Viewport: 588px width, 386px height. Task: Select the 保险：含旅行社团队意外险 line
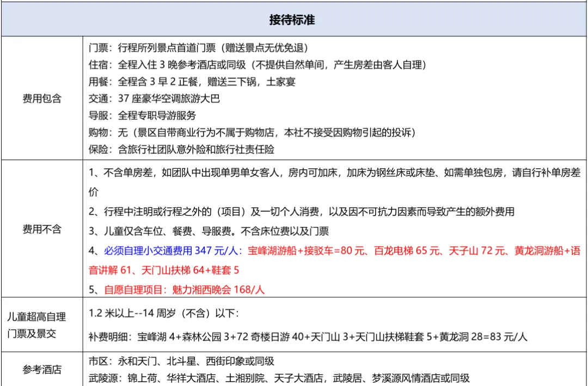pyautogui.click(x=181, y=149)
